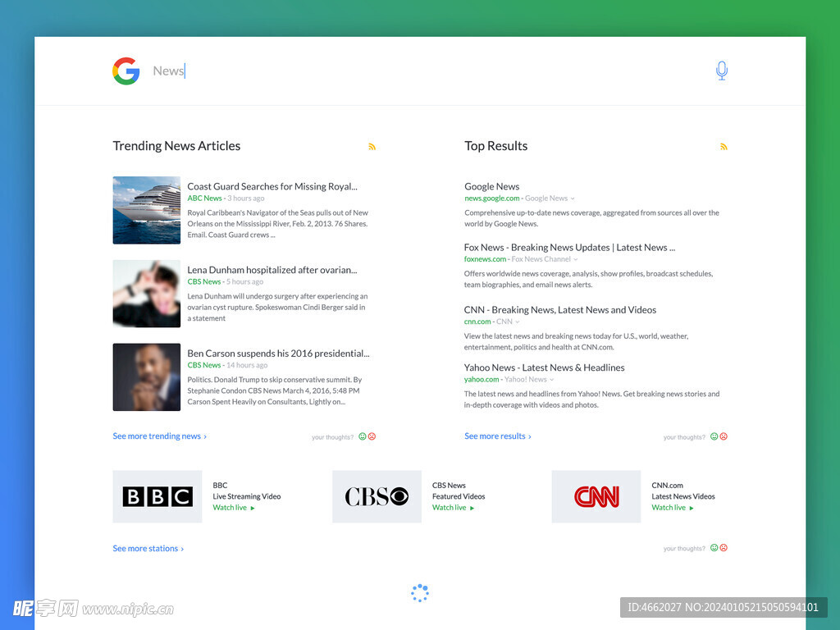The width and height of the screenshot is (840, 630).
Task: Expand dropdown arrow next to Yahoo! News
Action: (552, 380)
